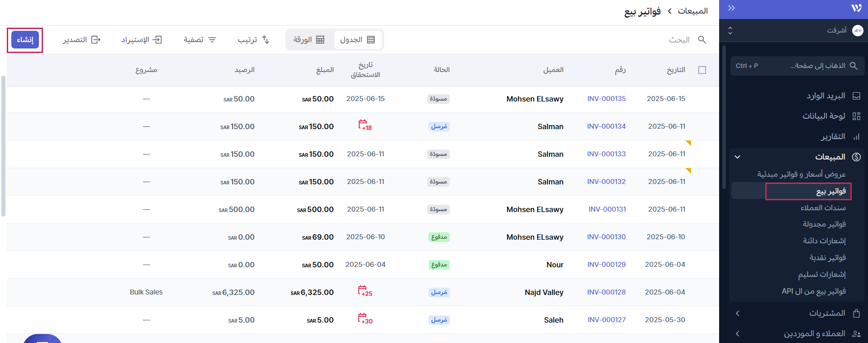Collapse the Sales (المبيعات) sidebar section

[738, 157]
